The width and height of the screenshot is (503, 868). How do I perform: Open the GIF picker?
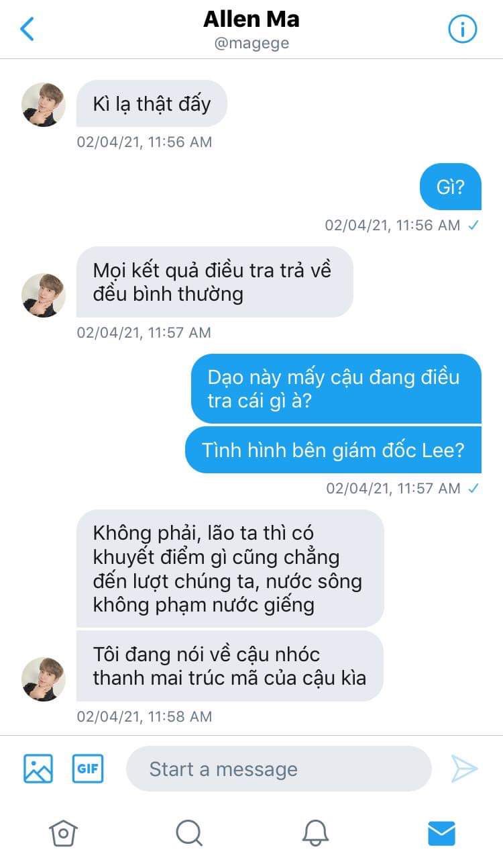pyautogui.click(x=88, y=769)
